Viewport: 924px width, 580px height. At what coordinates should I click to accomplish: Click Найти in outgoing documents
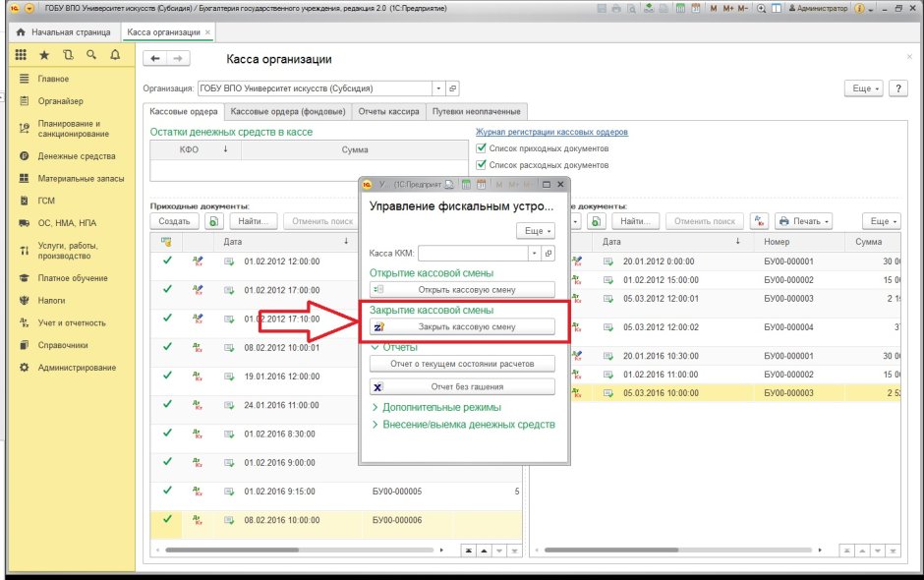point(636,221)
